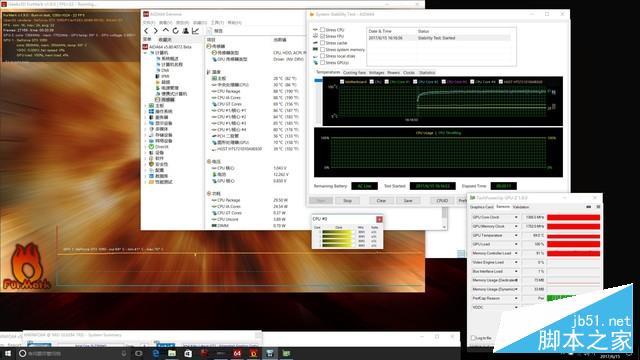Enable the Stress CPU checkbox

click(322, 29)
